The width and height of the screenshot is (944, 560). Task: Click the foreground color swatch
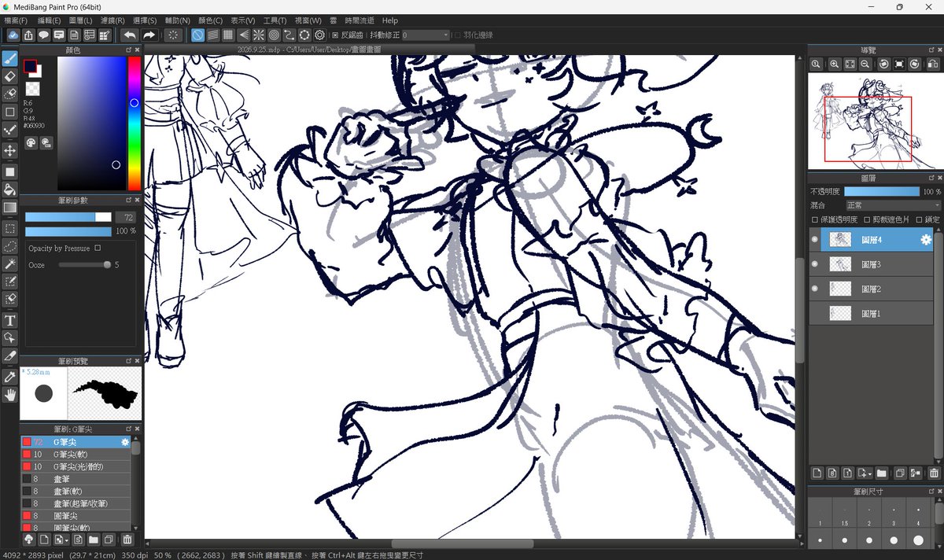click(x=30, y=66)
